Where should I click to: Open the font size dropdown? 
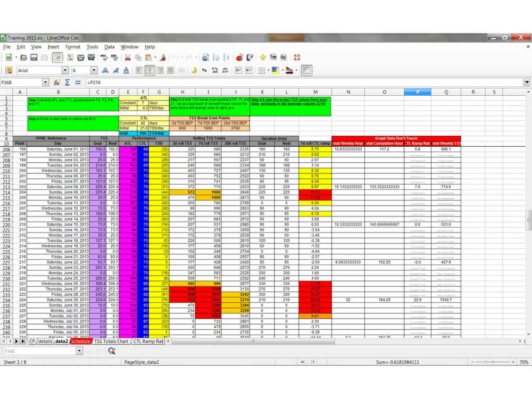pyautogui.click(x=94, y=70)
